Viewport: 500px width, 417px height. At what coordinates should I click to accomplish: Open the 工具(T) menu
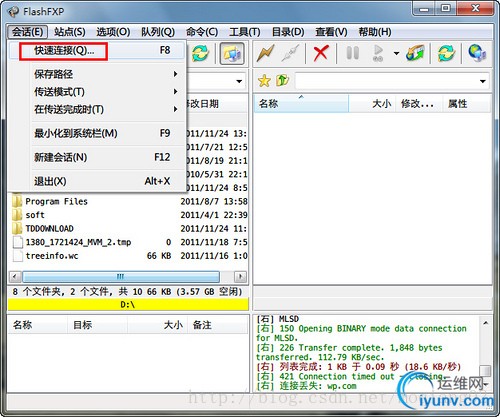tap(244, 32)
